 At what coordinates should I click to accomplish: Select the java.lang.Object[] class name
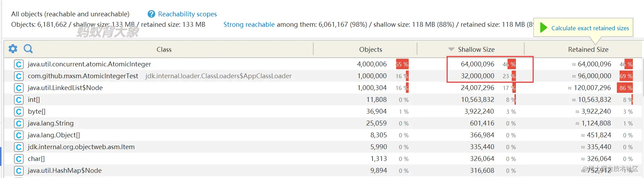tap(54, 135)
